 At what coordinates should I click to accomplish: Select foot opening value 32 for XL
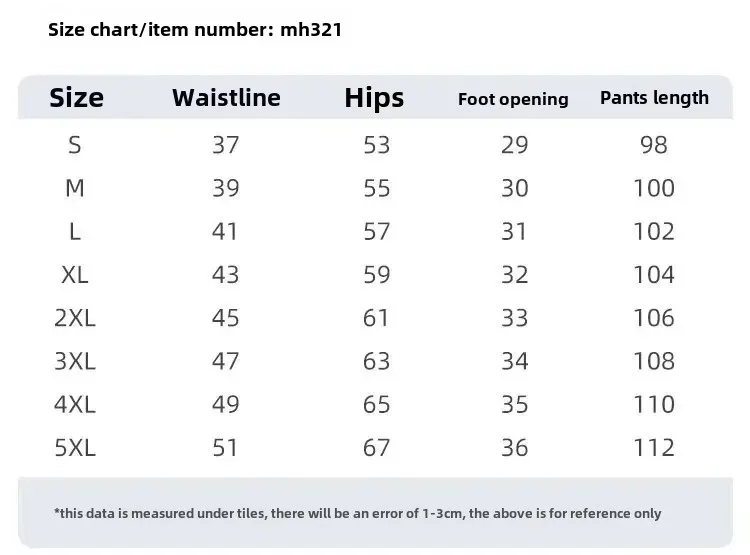[514, 275]
